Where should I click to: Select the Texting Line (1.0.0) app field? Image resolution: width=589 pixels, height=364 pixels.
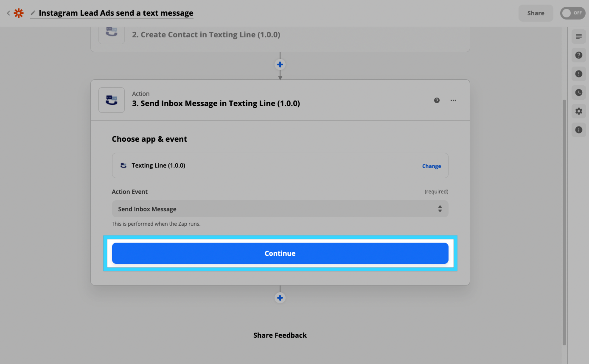[x=280, y=165]
